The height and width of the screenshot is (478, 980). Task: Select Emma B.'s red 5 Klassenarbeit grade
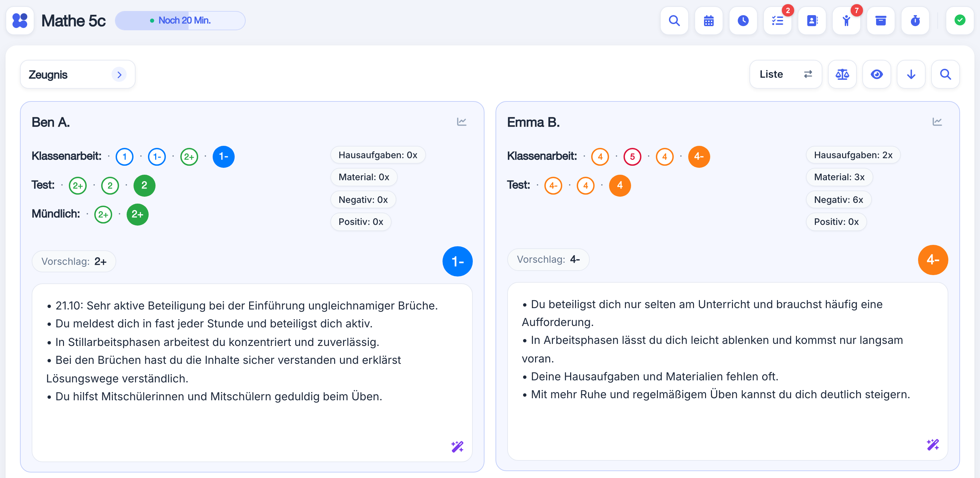(632, 157)
